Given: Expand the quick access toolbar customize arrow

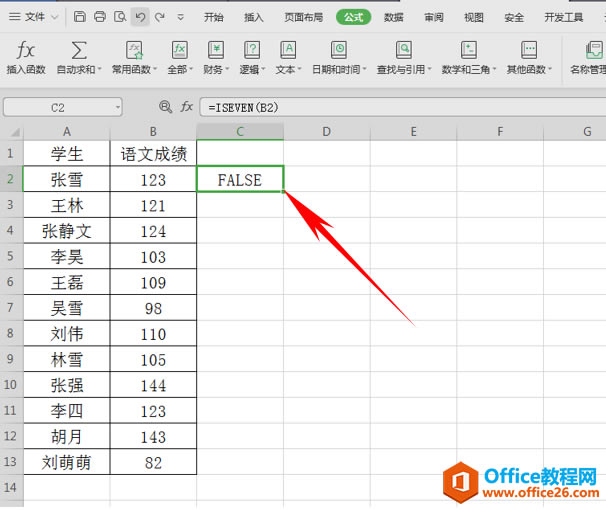Looking at the screenshot, I should (x=180, y=17).
